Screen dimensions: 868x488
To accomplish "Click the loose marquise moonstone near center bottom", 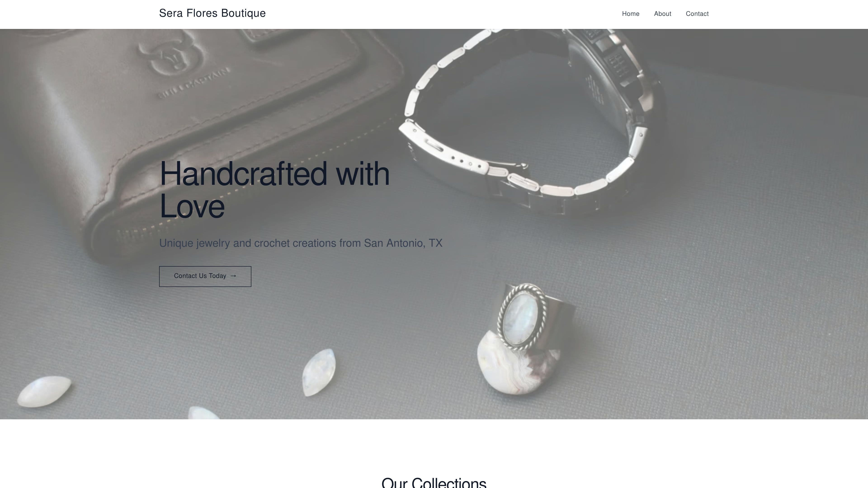I will point(319,372).
